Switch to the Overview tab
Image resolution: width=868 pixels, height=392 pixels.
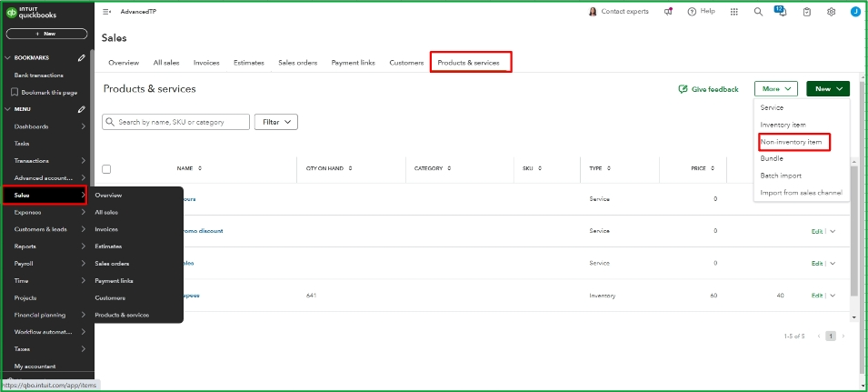click(x=124, y=63)
